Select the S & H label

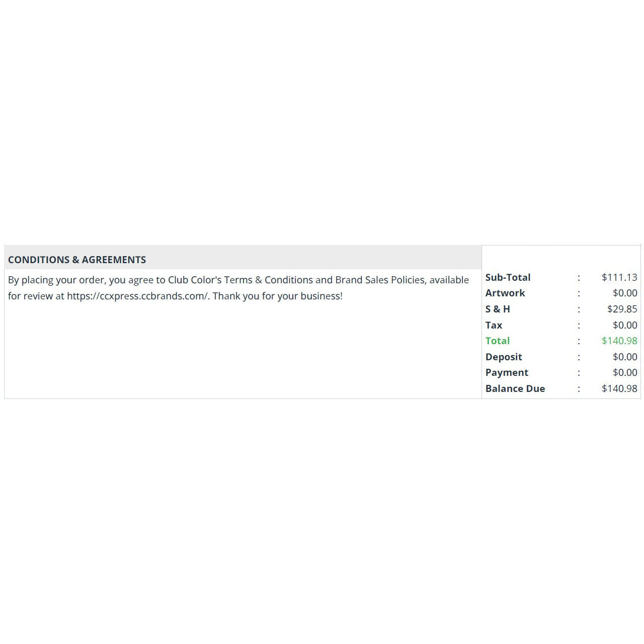[x=498, y=309]
